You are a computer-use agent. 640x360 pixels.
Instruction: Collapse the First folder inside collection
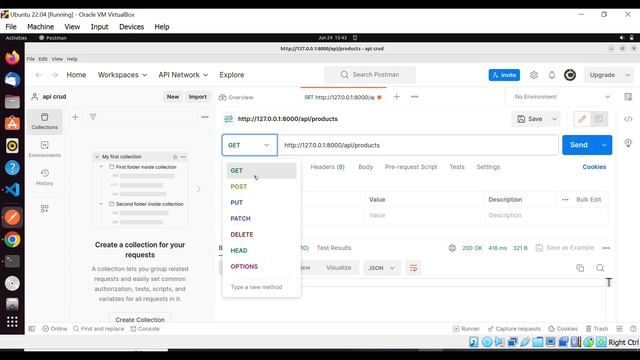(101, 167)
